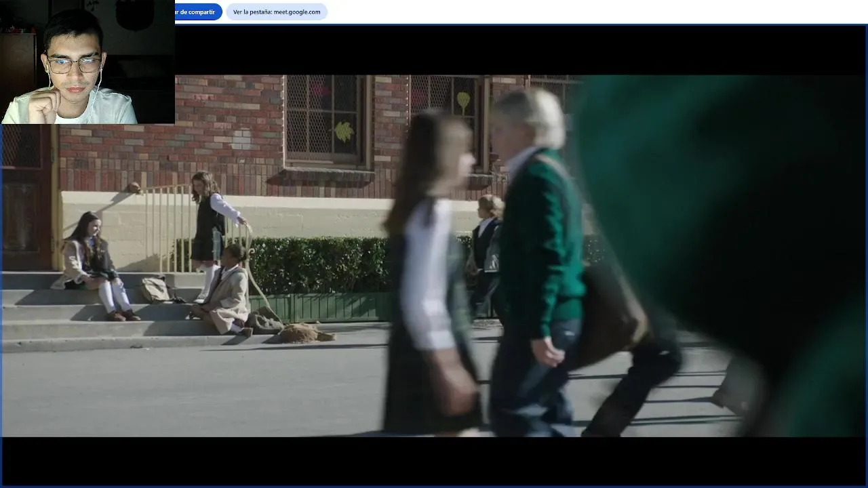
Task: Click the webcam overlay thumbnail
Action: (x=87, y=62)
